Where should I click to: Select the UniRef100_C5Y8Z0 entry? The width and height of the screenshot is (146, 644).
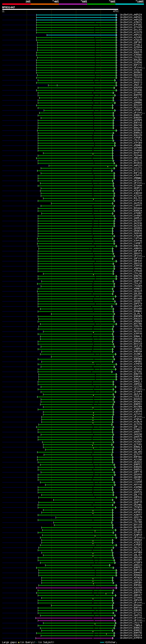[x=131, y=58]
